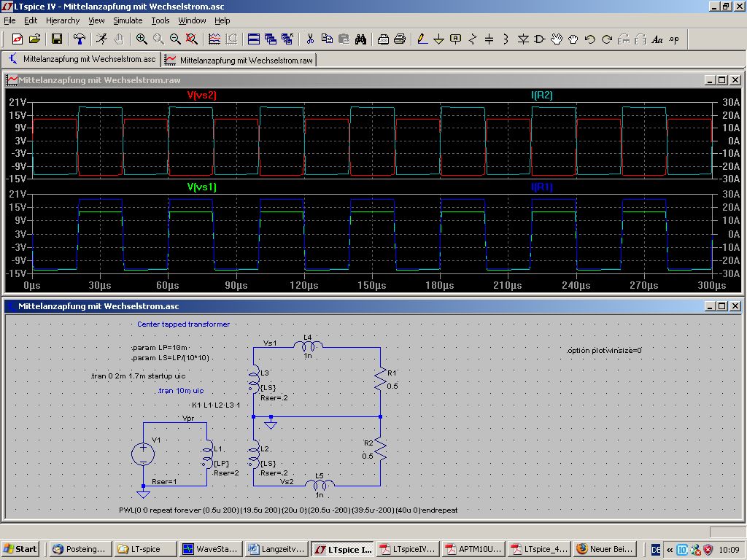
Task: Click the V1 voltage source symbol
Action: [x=143, y=454]
